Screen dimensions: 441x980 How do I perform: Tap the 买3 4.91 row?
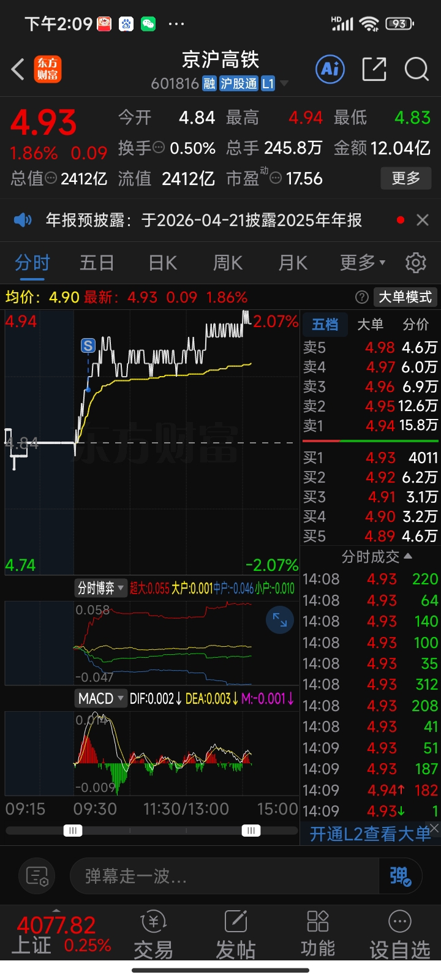[x=370, y=497]
